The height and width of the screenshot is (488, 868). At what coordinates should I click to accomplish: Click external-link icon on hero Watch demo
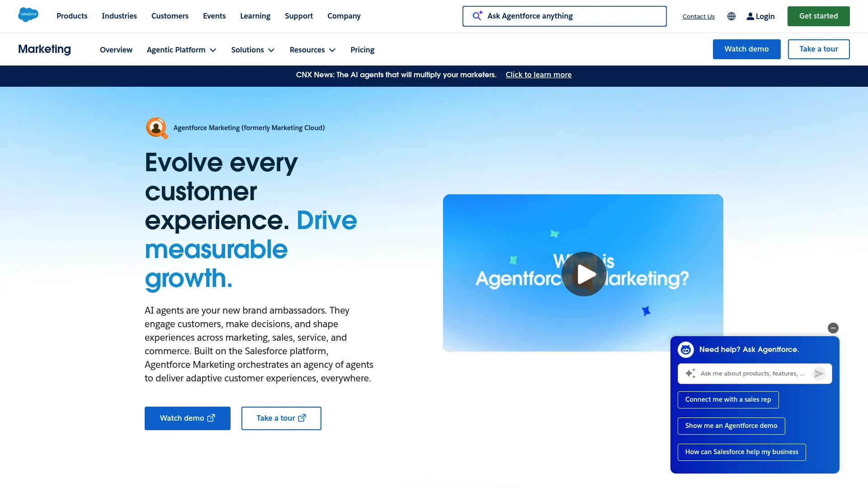[211, 418]
